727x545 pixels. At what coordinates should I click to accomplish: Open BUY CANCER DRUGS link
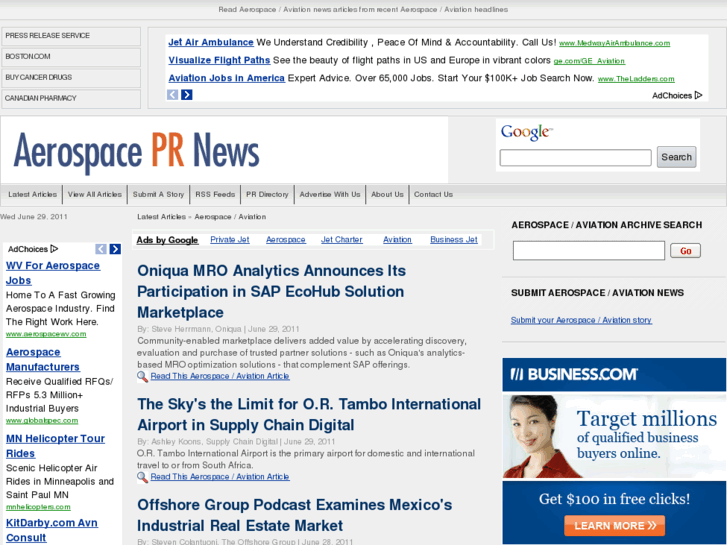pos(71,78)
